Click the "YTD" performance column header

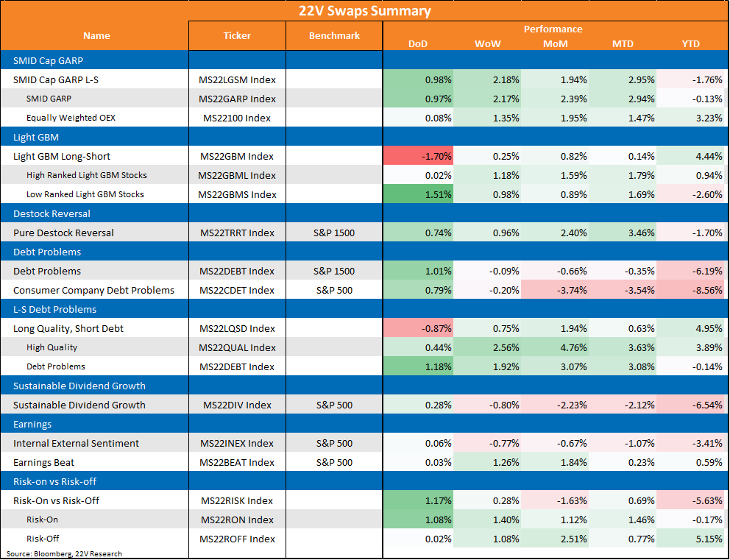point(690,43)
